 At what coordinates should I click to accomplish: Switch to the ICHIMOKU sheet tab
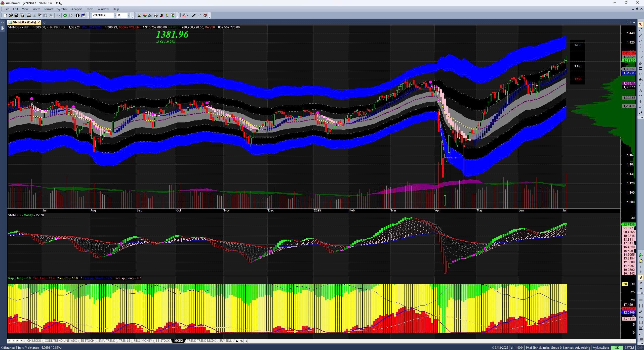(x=33, y=341)
